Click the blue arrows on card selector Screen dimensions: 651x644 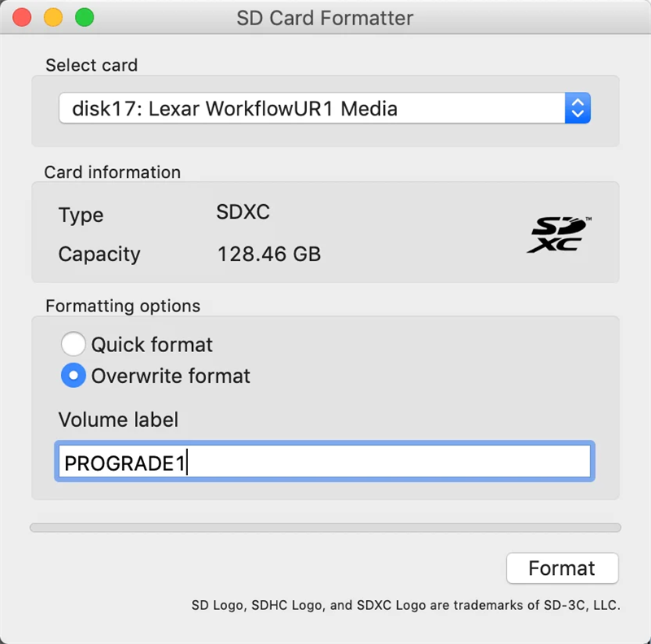coord(577,108)
